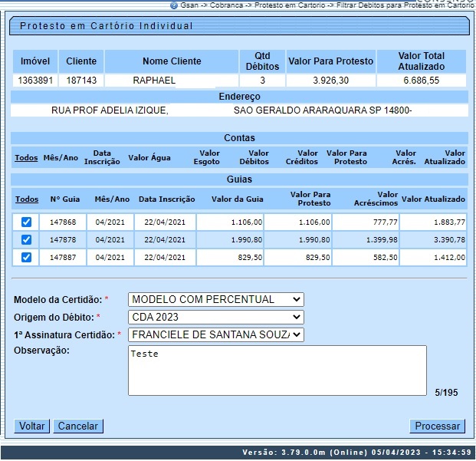Screen dimensions: 476x461
Task: Click the Cliente code 187143
Action: pos(81,81)
